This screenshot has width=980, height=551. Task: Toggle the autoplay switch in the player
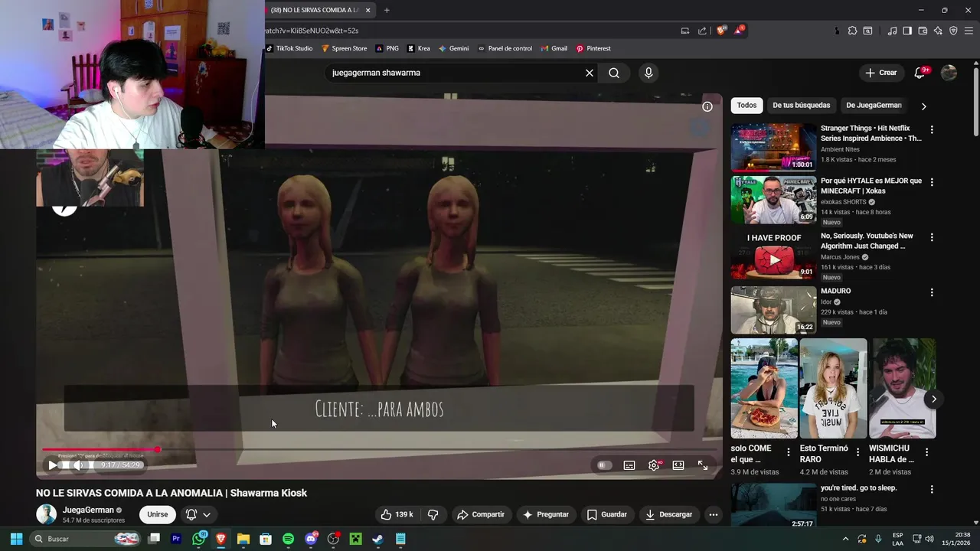604,465
